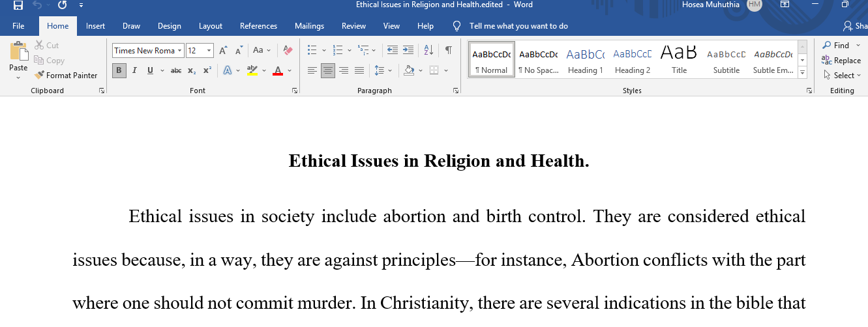Click the Save icon in title bar

click(x=18, y=5)
